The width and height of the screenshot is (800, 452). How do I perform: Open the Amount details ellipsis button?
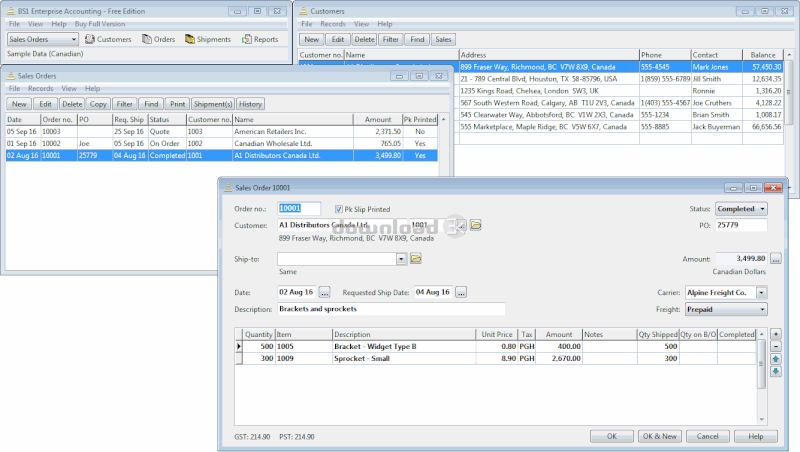776,259
